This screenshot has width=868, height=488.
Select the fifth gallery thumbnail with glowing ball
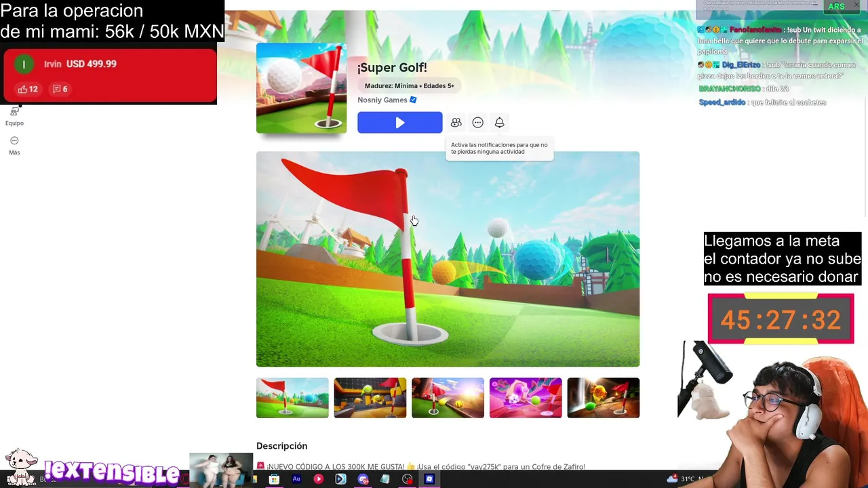coord(603,398)
